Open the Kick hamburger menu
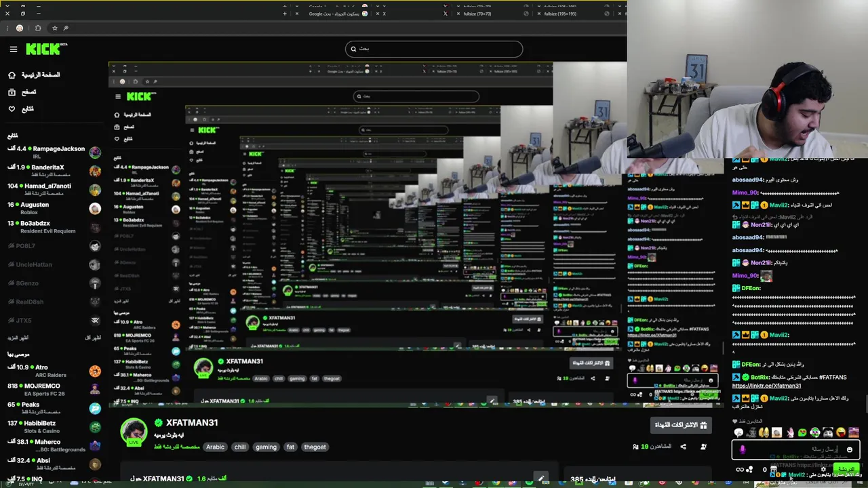The height and width of the screenshot is (488, 868). pyautogui.click(x=13, y=49)
